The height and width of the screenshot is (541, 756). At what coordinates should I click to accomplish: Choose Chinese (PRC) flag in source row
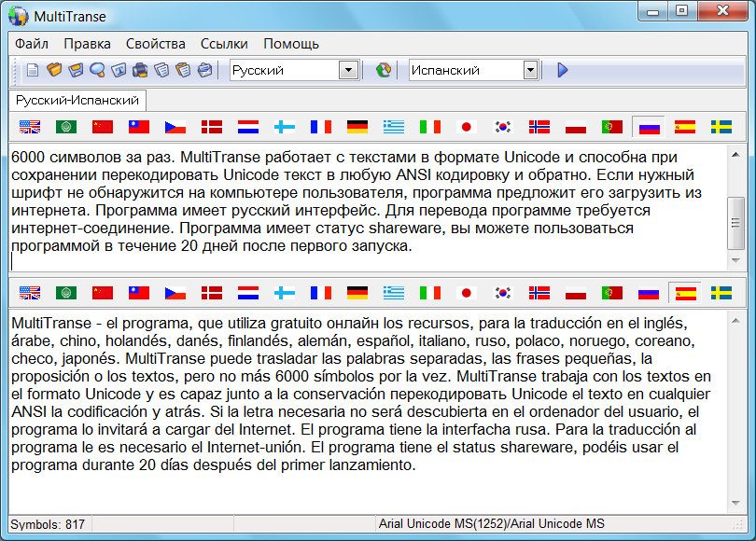coord(103,127)
